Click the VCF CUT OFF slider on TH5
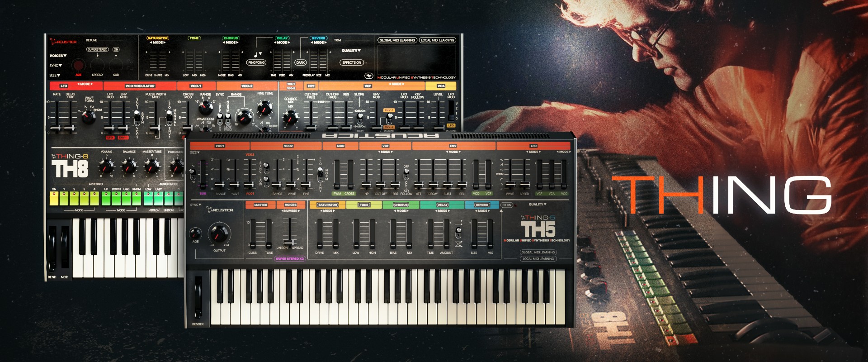Screen dimensions: 868x362 (381, 174)
